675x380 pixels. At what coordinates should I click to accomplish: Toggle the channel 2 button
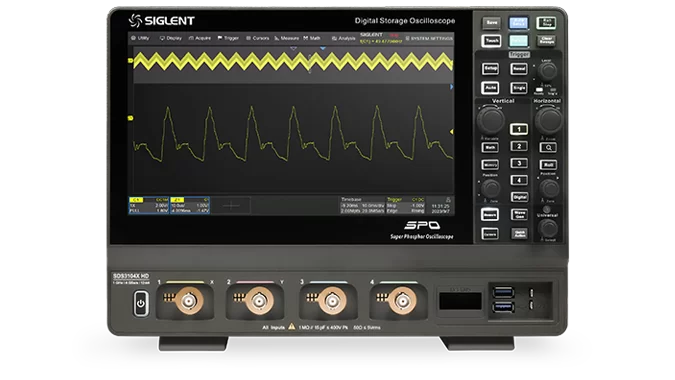[519, 146]
